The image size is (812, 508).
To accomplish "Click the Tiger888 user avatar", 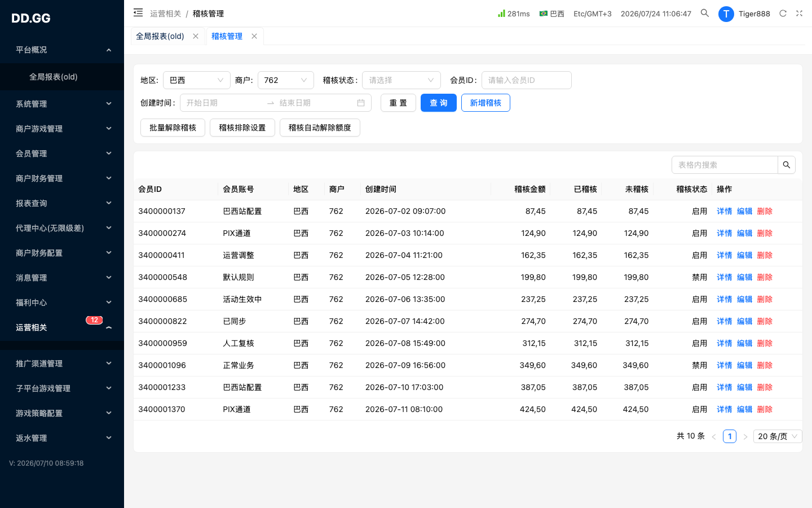I will 726,14.
